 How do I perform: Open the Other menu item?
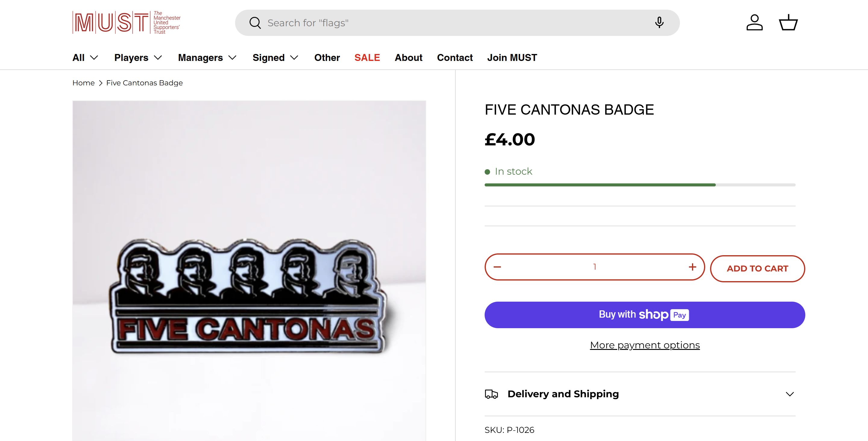327,58
